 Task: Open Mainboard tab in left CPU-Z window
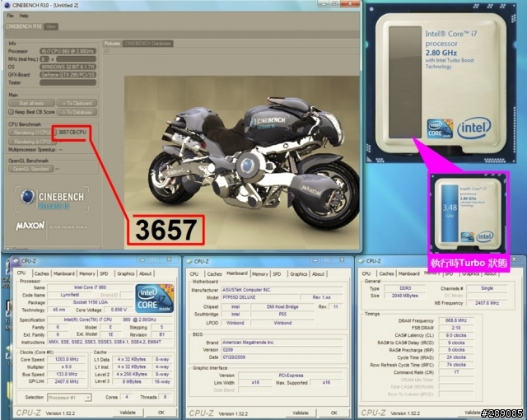point(64,273)
